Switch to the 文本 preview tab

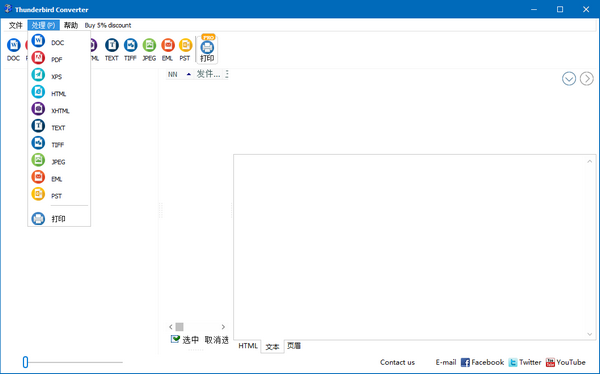[272, 346]
